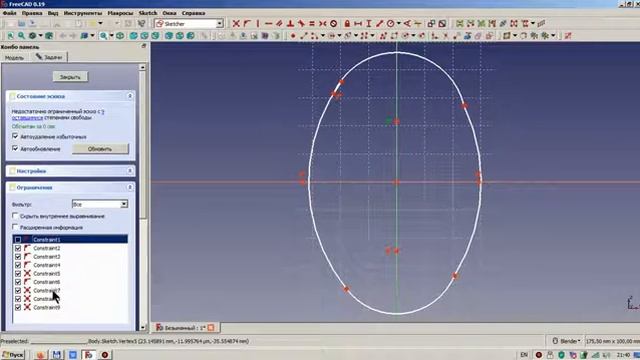Select the Lock constraint tool
This screenshot has height=360, width=640.
347,24
